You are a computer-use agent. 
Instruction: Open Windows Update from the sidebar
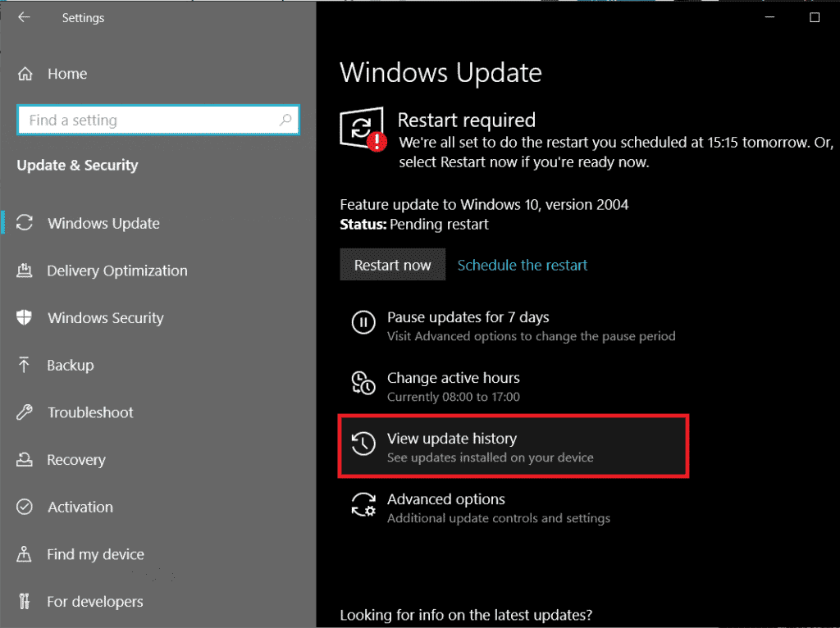pos(103,223)
